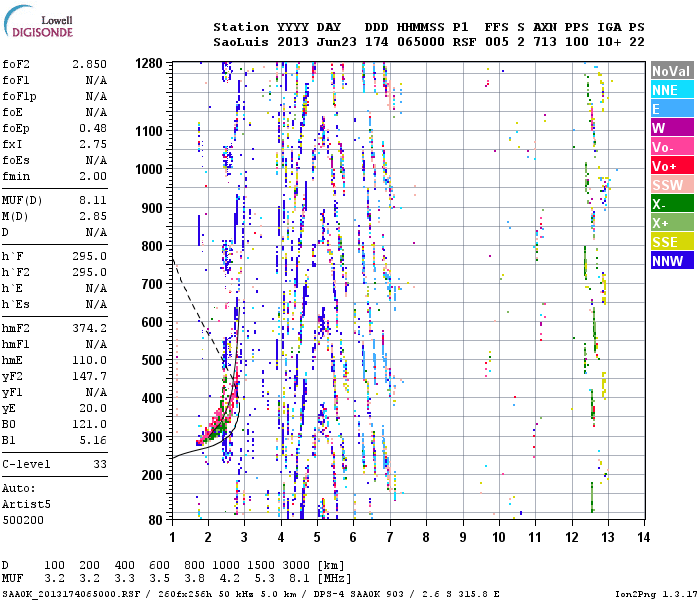Click the hmF2 value 374.2
Viewport: 700px width, 600px height.
click(89, 329)
